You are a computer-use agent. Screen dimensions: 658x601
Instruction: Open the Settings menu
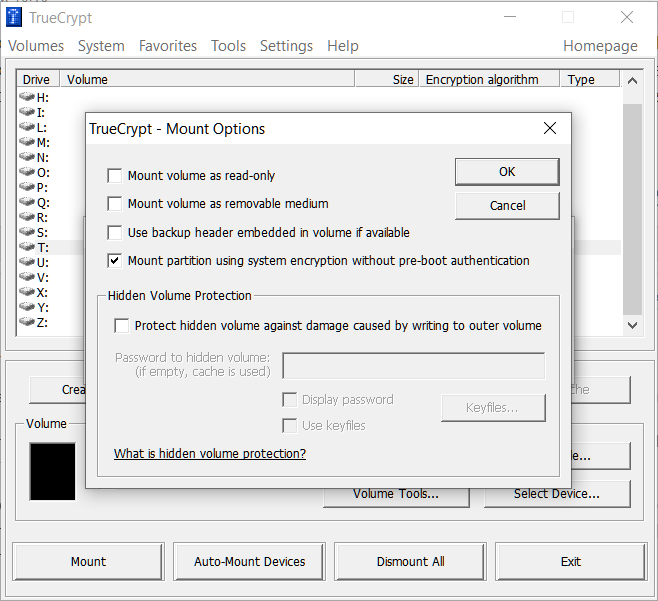(286, 46)
